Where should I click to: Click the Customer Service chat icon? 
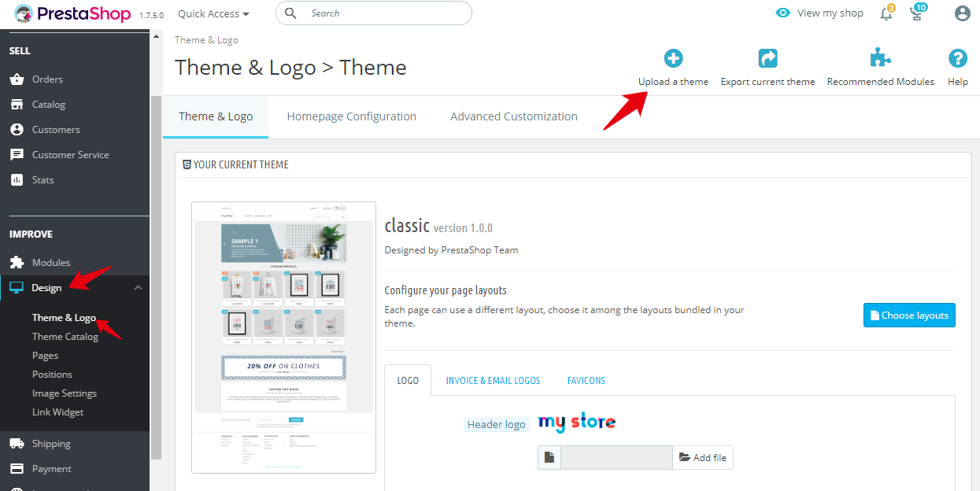[17, 155]
